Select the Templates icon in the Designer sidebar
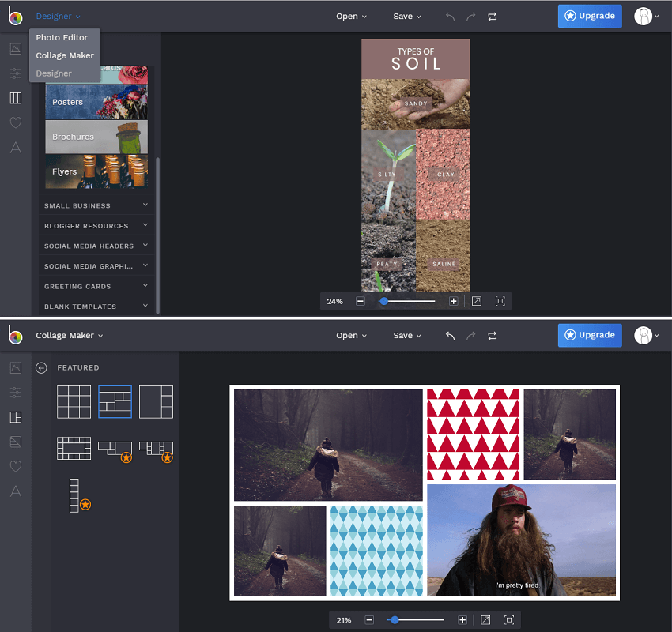Viewport: 672px width, 632px height. coord(16,98)
